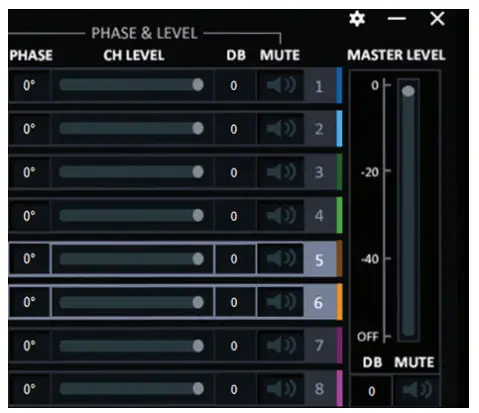Mute channel 1 with its speaker icon
This screenshot has width=479, height=413.
click(281, 85)
